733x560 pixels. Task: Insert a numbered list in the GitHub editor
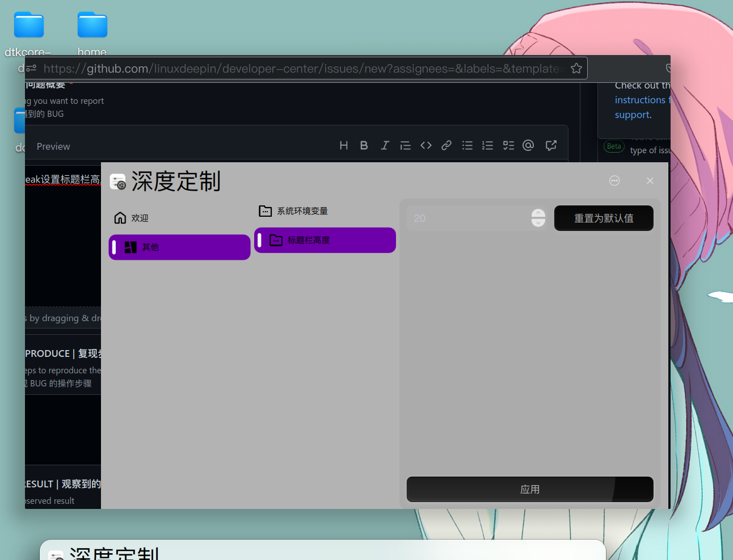click(487, 145)
